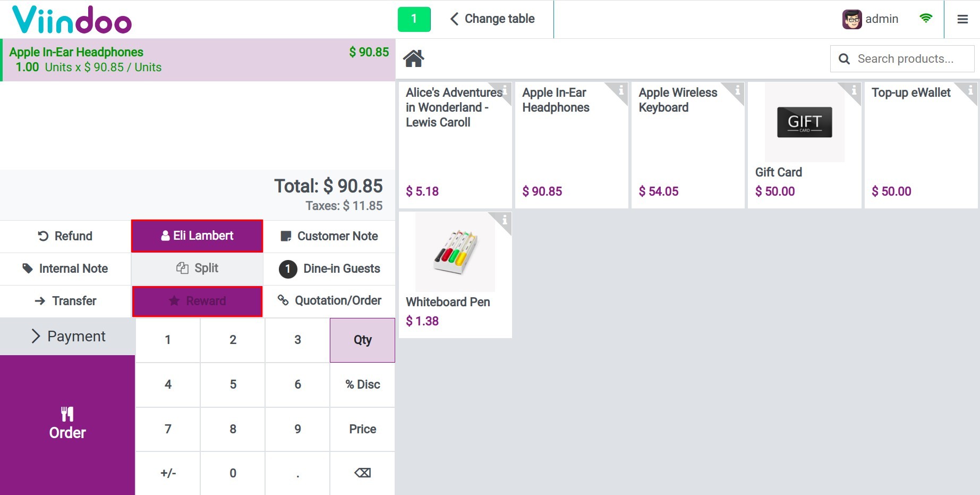Tap numpad key 4

click(x=168, y=385)
